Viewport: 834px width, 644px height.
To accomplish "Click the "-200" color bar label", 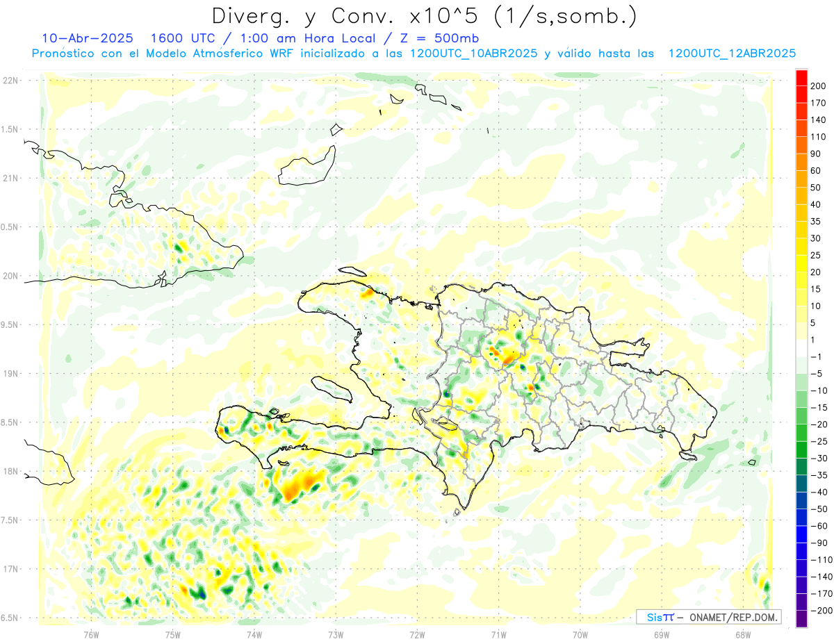I will pyautogui.click(x=821, y=611).
